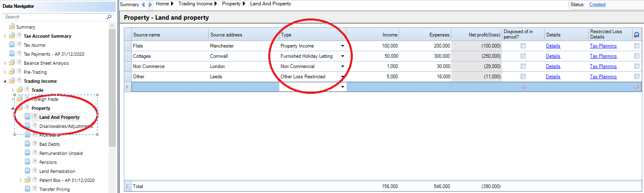Viewport: 644px width, 193px height.
Task: Click the Search field in Data Navigator
Action: [x=55, y=17]
